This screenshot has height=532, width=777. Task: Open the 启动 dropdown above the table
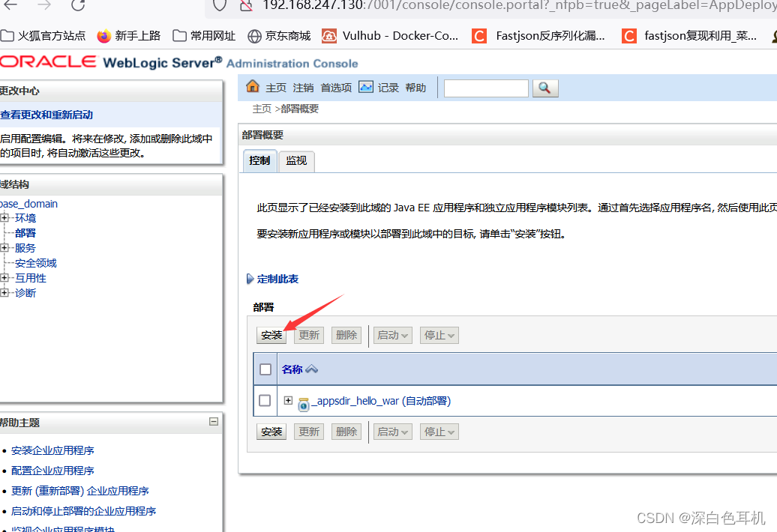(x=392, y=335)
